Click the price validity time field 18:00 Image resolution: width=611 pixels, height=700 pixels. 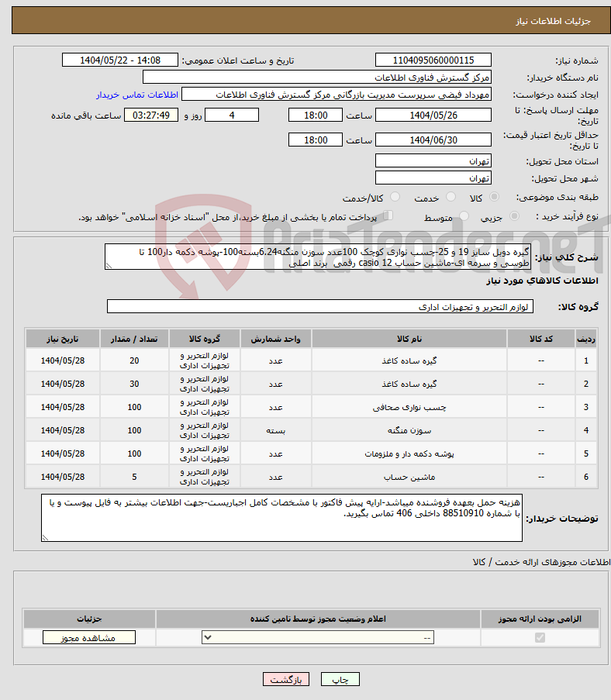click(x=316, y=140)
